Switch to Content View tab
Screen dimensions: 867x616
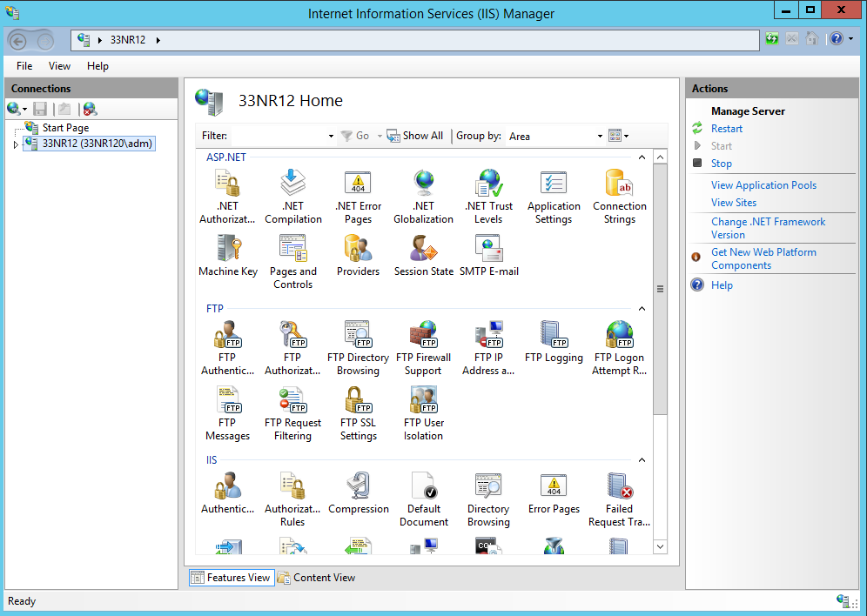click(316, 578)
